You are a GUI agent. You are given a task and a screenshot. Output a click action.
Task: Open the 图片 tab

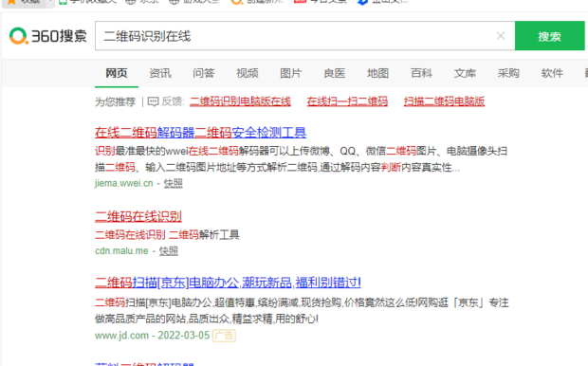tap(290, 73)
